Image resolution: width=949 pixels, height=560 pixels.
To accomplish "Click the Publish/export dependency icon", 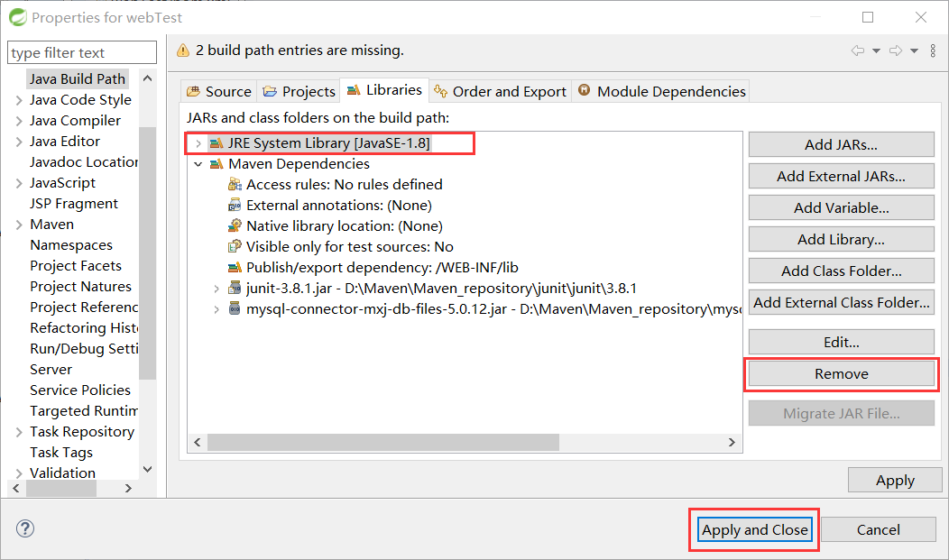I will tap(235, 267).
